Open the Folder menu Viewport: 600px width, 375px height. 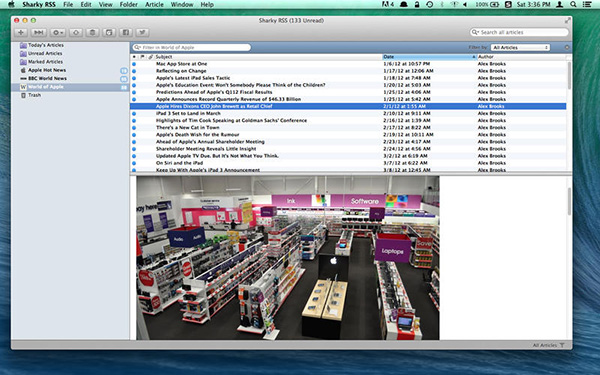(129, 5)
